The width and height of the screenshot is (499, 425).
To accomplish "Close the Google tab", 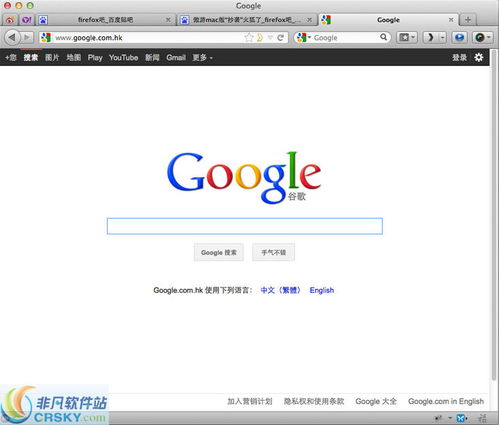I will 451,20.
